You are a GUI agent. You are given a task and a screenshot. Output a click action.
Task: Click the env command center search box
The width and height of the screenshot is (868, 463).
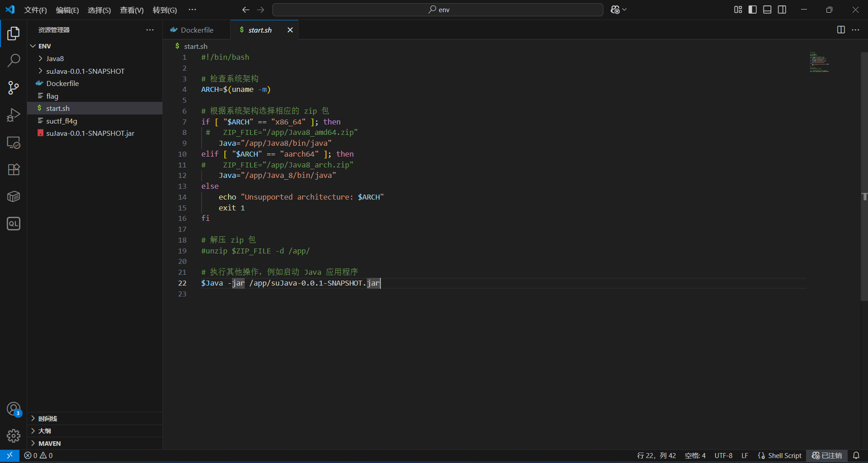tap(437, 10)
